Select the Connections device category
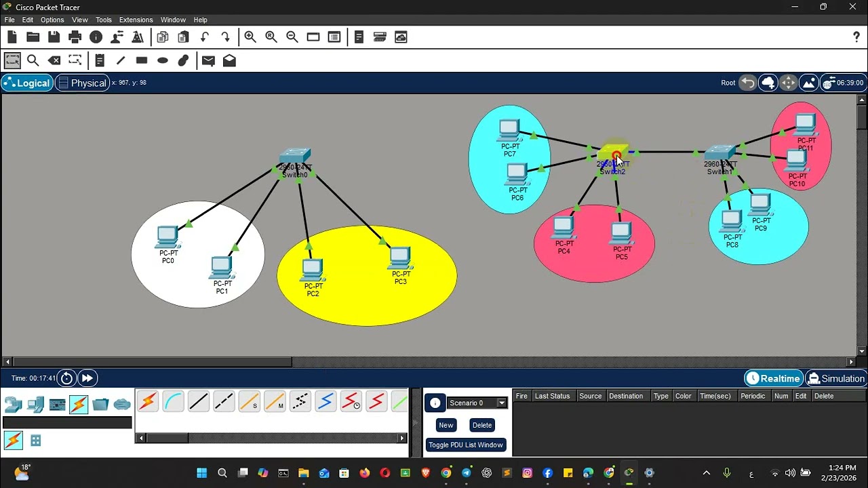 tap(79, 405)
